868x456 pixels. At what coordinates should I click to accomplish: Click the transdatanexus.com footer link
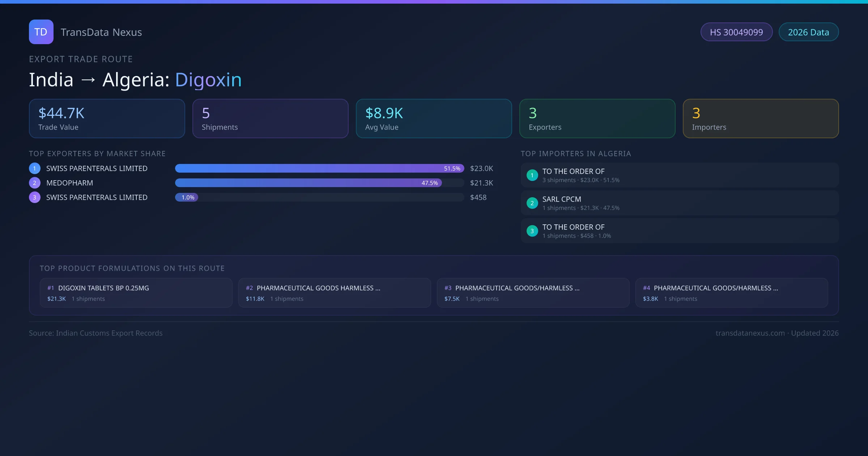click(750, 333)
